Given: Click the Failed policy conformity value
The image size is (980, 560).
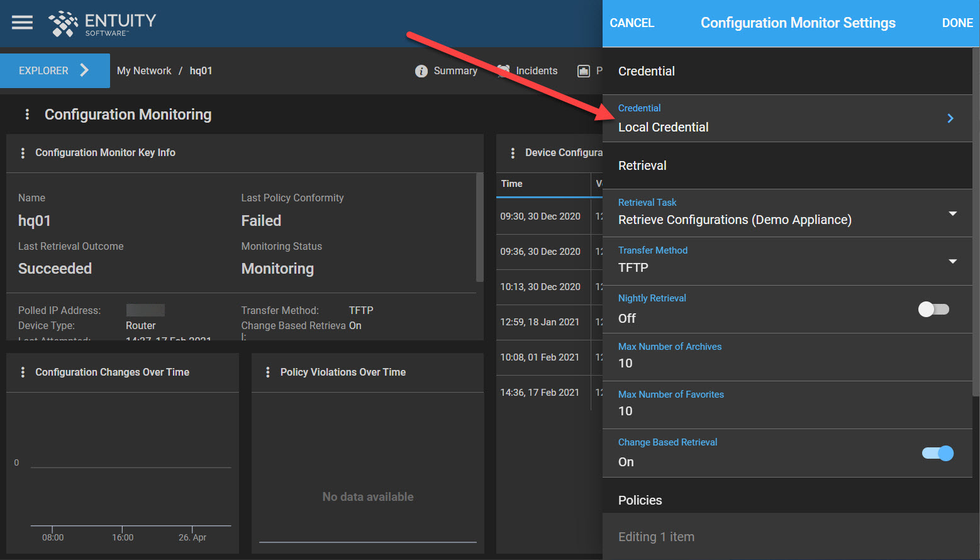Looking at the screenshot, I should click(x=261, y=221).
